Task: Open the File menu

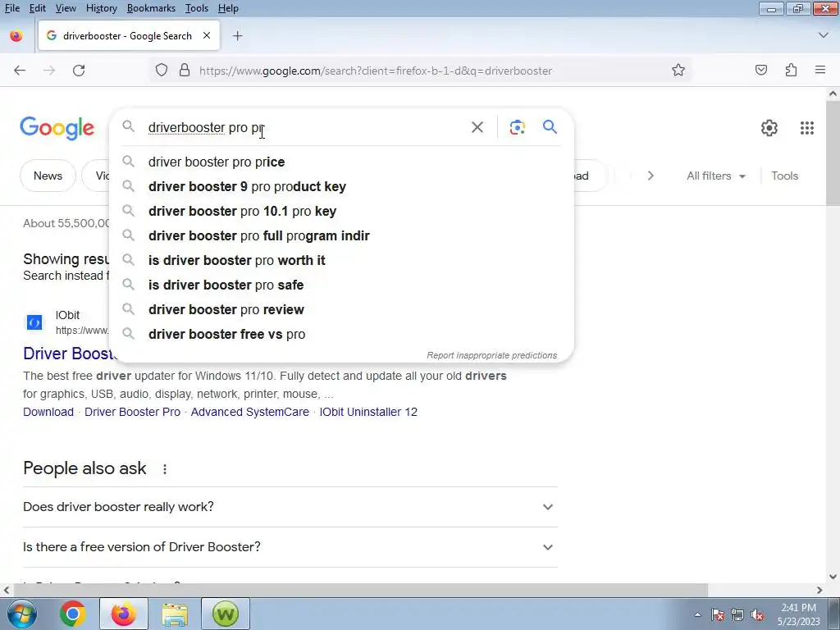Action: 11,8
